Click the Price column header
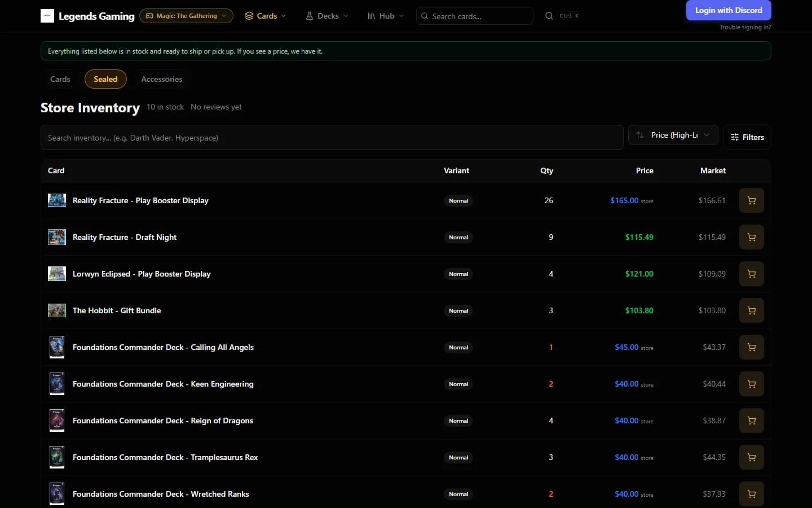The width and height of the screenshot is (812, 508). click(x=645, y=170)
